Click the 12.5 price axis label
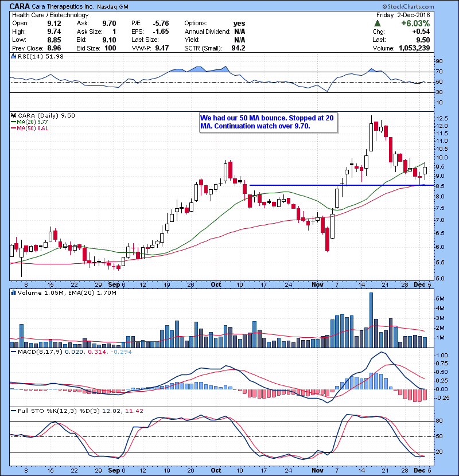 (x=442, y=118)
